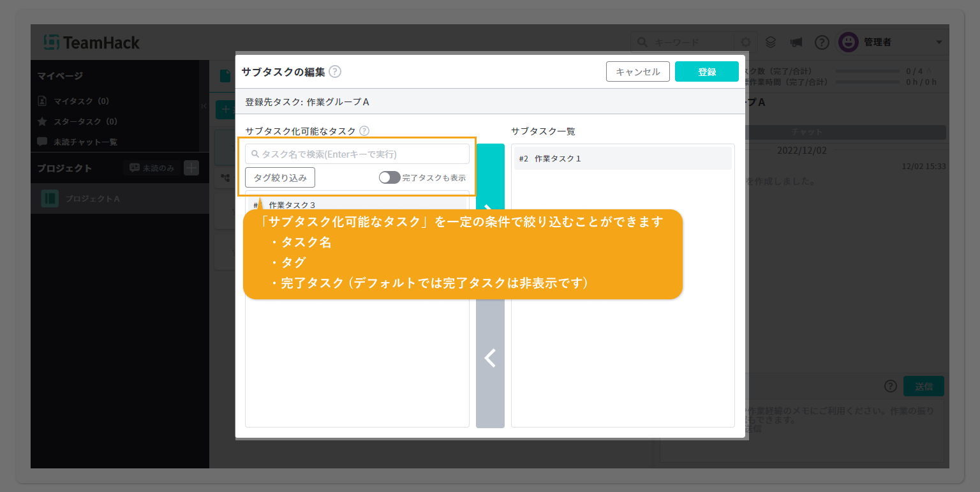Toggle 完了タスクも表示 switch
Viewport: 980px width, 492px height.
(x=389, y=177)
